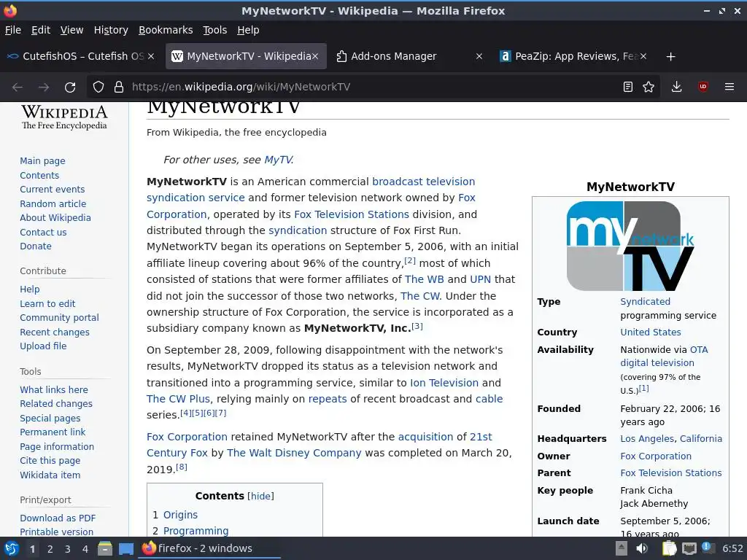Screen dimensions: 747x560
Task: Open the Help menu
Action: tap(248, 30)
